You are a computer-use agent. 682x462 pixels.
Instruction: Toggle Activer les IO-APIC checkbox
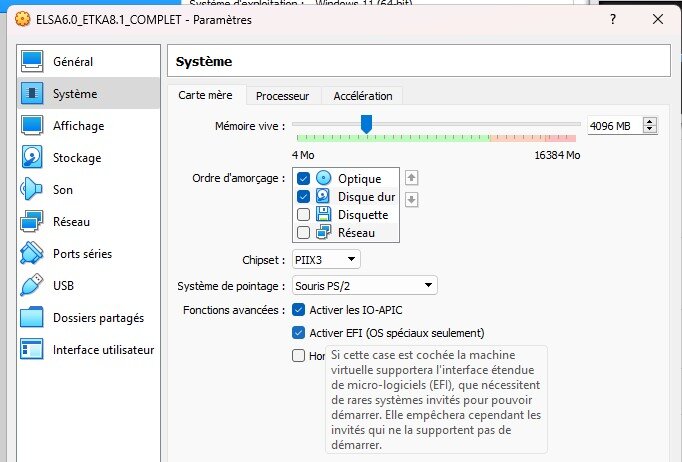[298, 310]
